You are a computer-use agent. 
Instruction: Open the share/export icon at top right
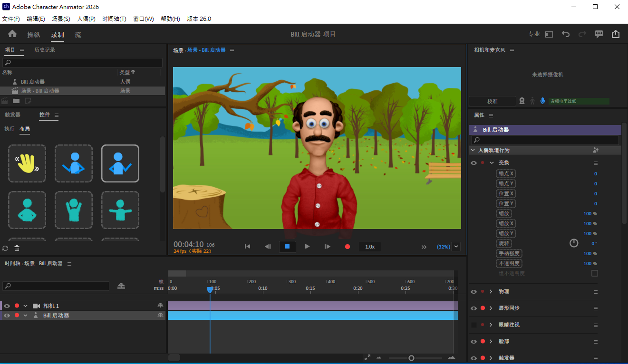point(616,34)
